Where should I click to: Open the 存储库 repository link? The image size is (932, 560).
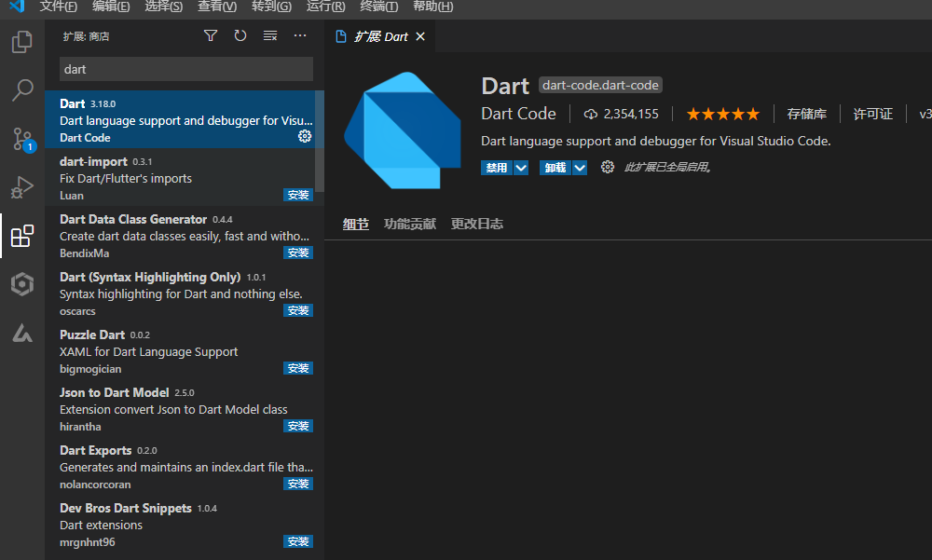coord(806,114)
